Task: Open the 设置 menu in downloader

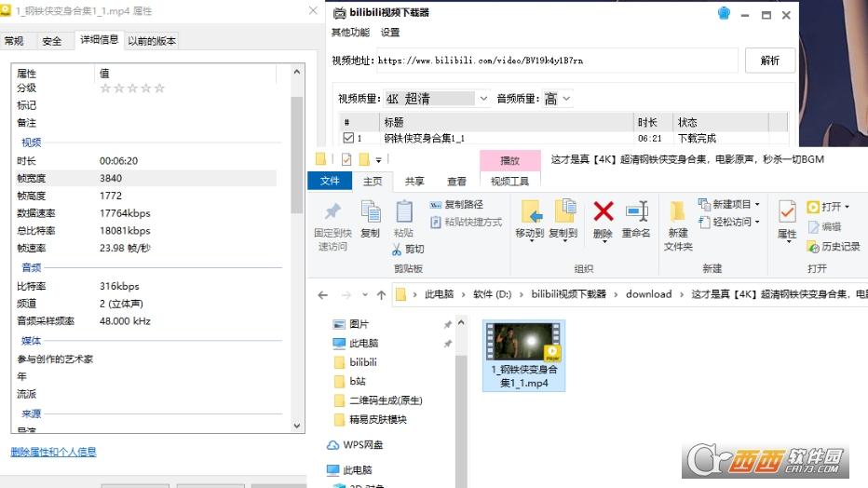Action: [389, 33]
